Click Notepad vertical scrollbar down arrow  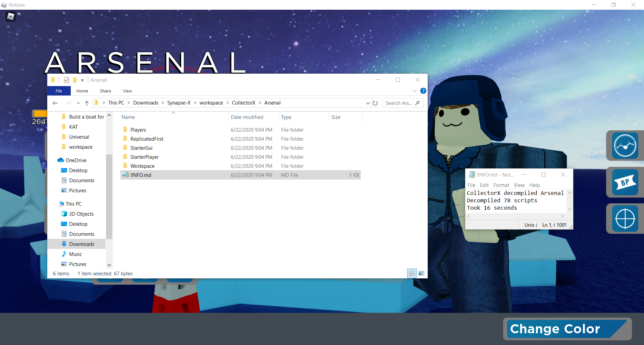coord(570,209)
